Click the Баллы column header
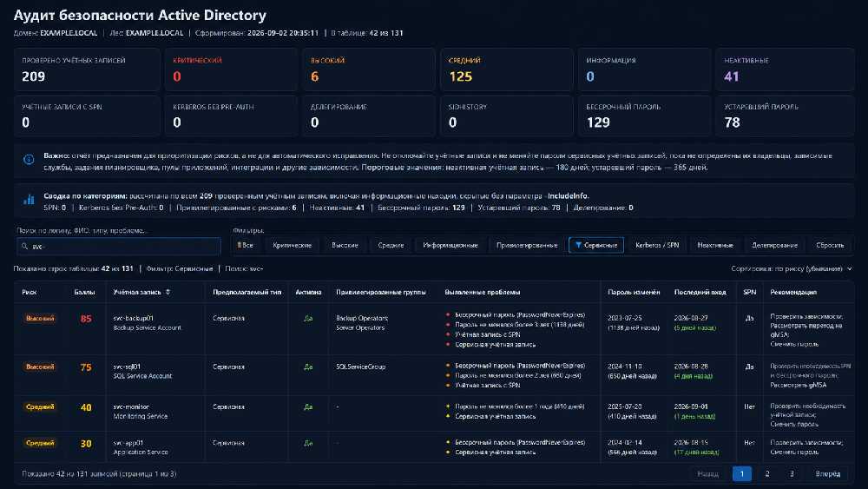Image resolution: width=868 pixels, height=489 pixels. coord(84,292)
